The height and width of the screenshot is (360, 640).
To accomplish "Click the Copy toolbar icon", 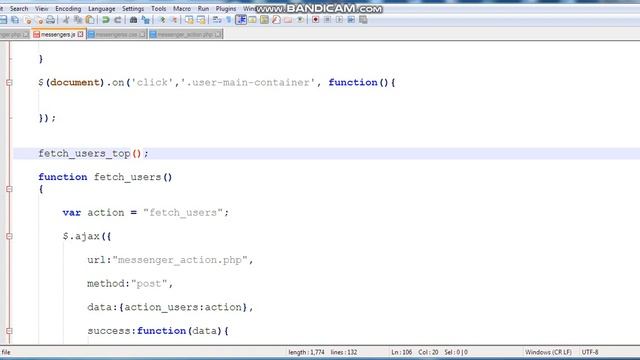I will click(x=78, y=20).
